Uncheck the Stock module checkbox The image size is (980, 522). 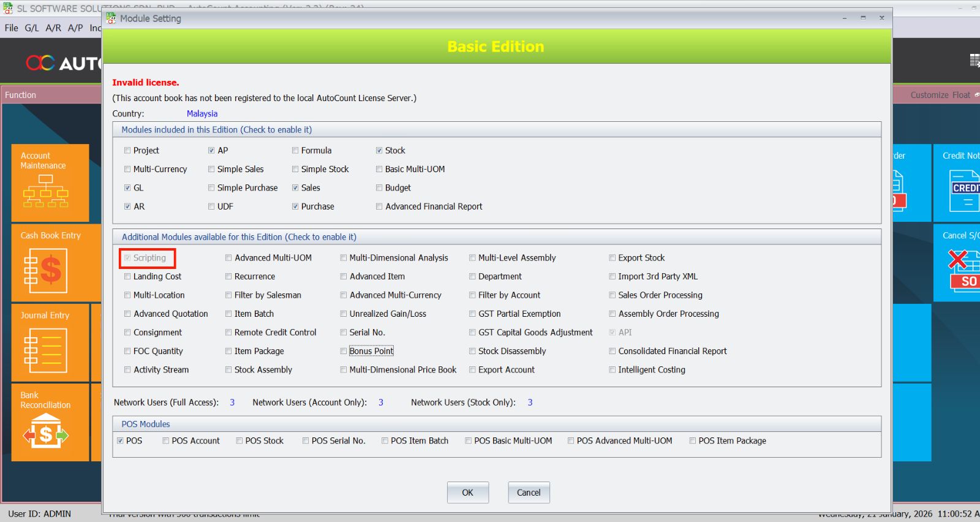(379, 151)
